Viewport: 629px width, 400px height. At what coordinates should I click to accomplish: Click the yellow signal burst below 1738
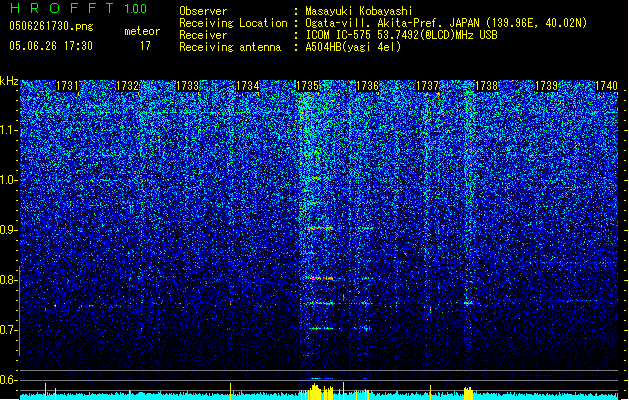[468, 393]
